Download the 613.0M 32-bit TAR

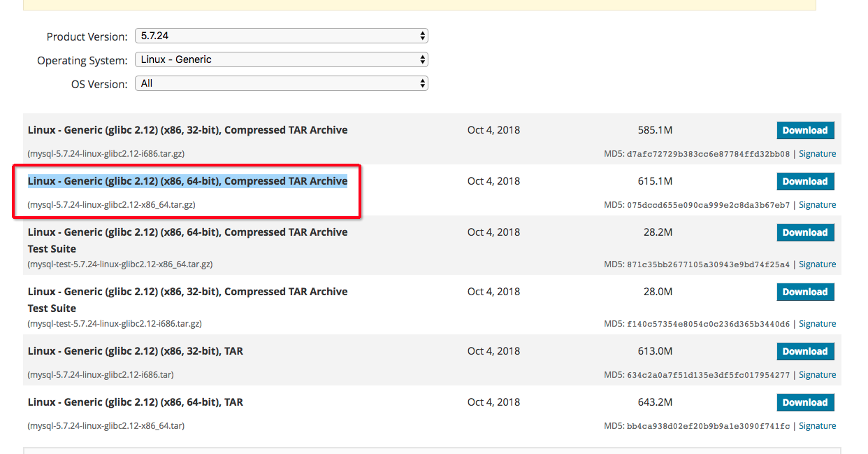click(x=805, y=351)
